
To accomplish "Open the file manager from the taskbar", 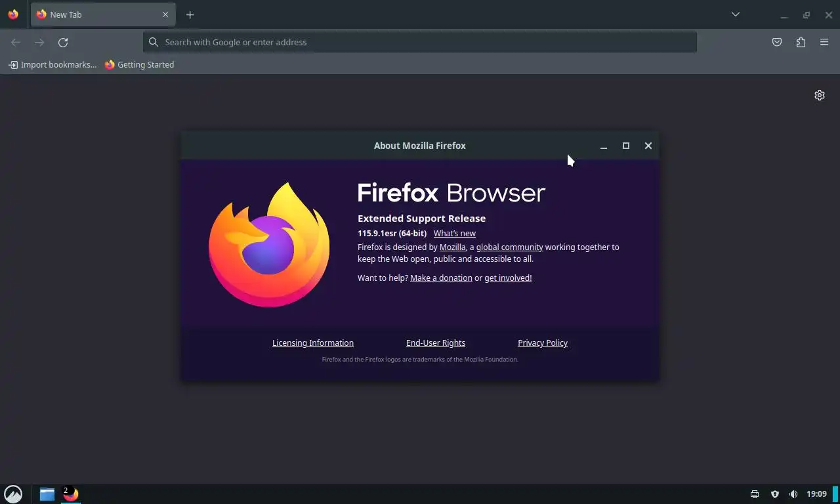I will (47, 494).
